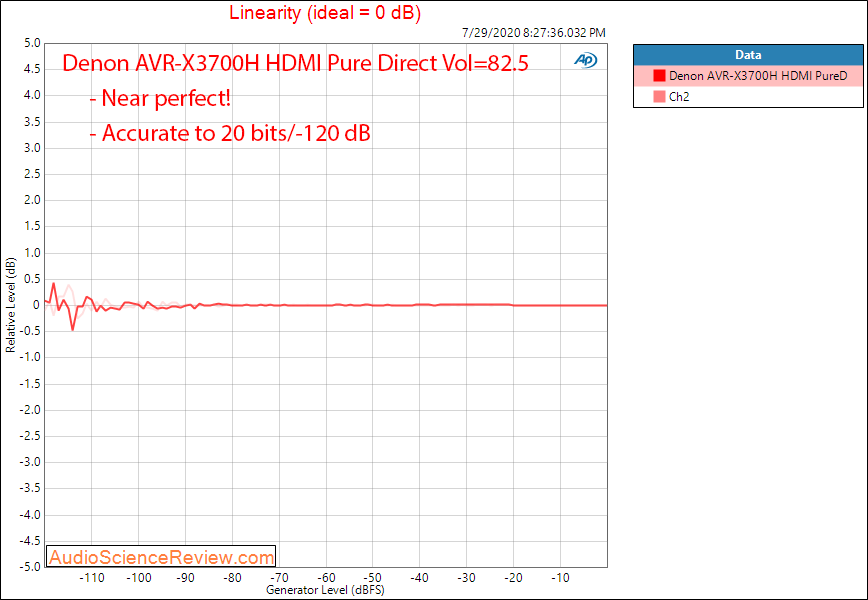Click the -10 x-axis tick label
This screenshot has height=600, width=868.
coord(561,578)
